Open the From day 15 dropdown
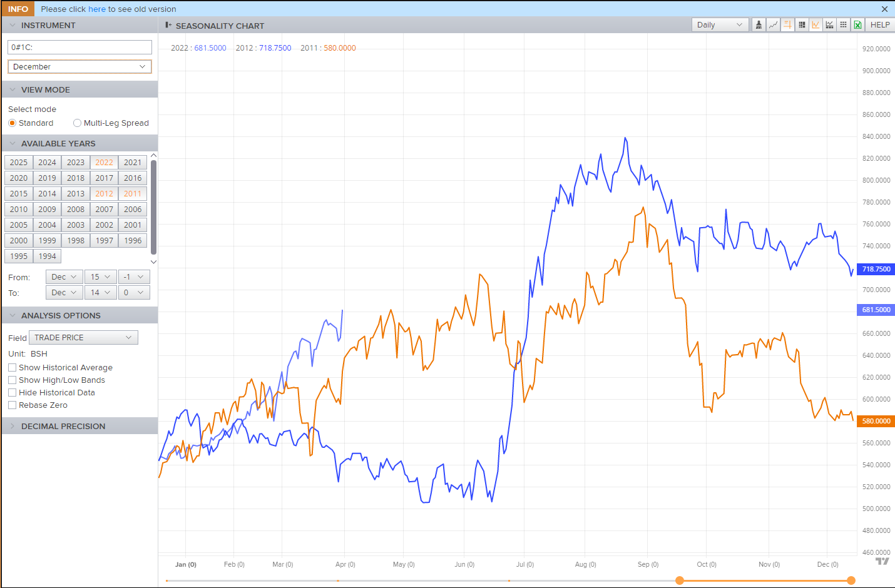 tap(100, 276)
